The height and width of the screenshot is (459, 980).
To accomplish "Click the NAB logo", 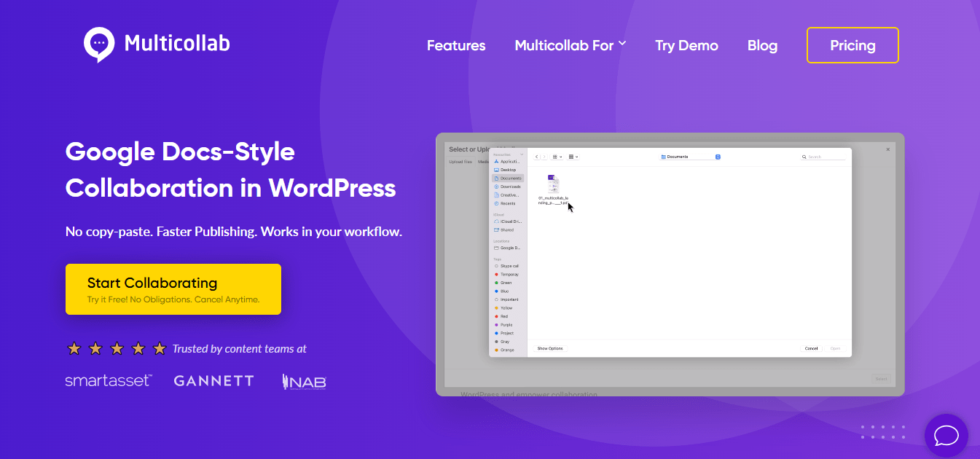I will pos(304,381).
